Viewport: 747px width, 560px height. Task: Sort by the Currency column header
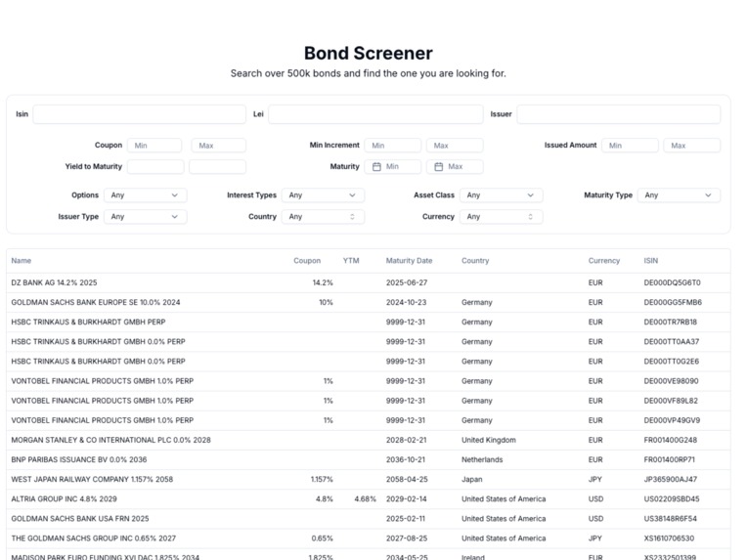(x=603, y=261)
